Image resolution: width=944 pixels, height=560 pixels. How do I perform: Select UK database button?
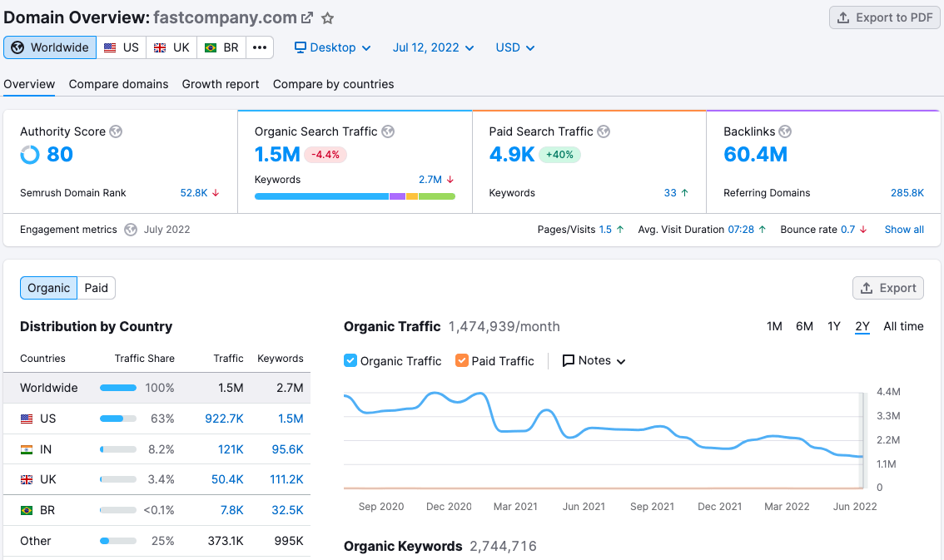coord(171,47)
